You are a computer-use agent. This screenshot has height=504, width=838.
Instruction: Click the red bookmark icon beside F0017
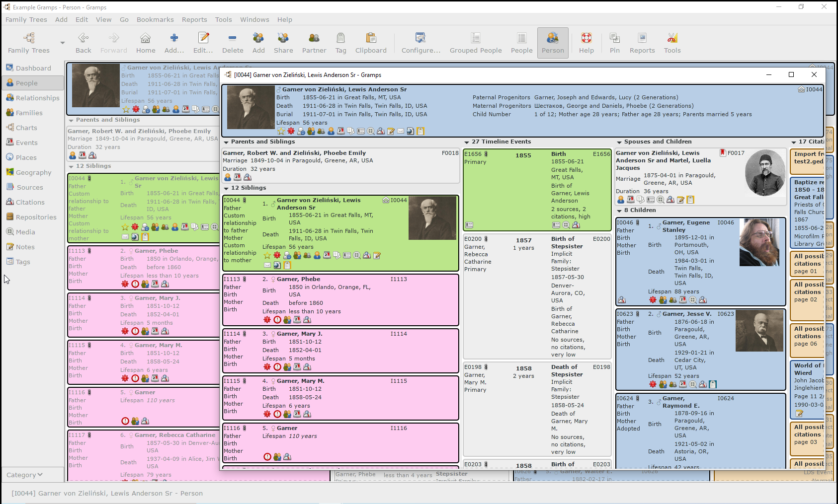(723, 153)
